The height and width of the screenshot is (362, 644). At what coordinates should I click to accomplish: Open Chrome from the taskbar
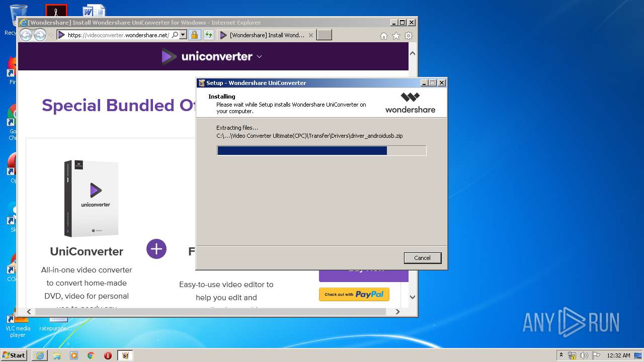91,355
